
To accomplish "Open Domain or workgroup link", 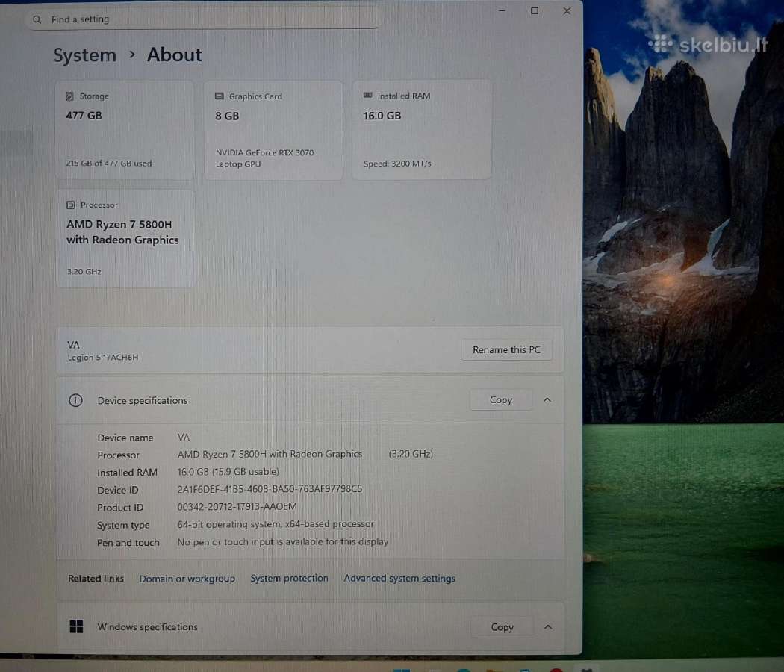I will (187, 579).
